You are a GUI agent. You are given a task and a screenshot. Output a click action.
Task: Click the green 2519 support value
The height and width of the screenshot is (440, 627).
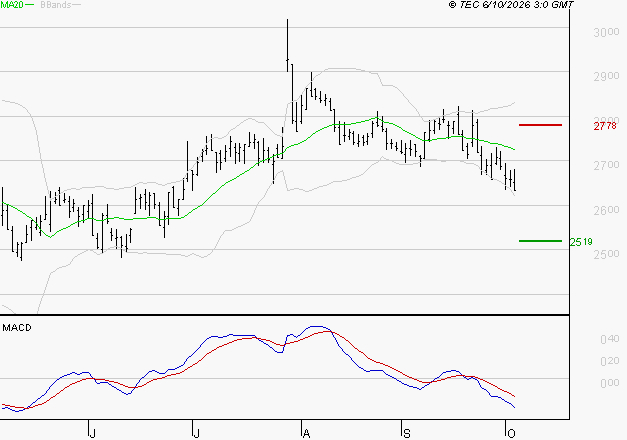click(581, 242)
